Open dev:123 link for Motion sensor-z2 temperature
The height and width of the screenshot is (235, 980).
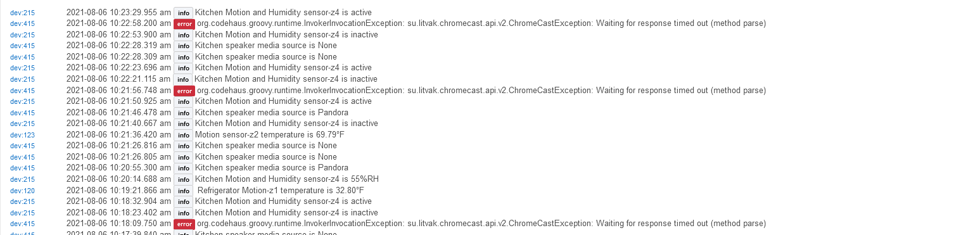coord(22,135)
